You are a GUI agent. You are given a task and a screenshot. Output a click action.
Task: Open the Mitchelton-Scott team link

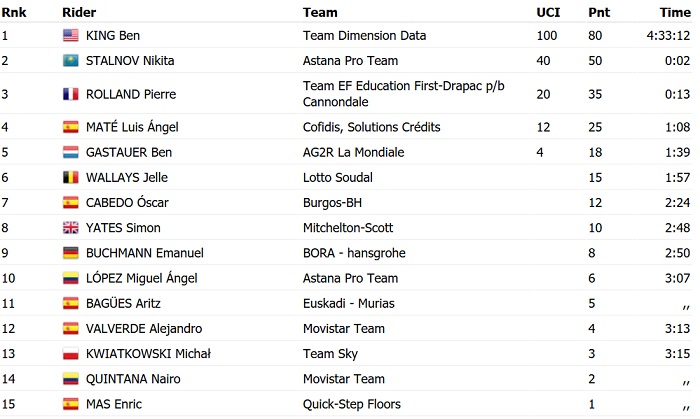click(350, 228)
